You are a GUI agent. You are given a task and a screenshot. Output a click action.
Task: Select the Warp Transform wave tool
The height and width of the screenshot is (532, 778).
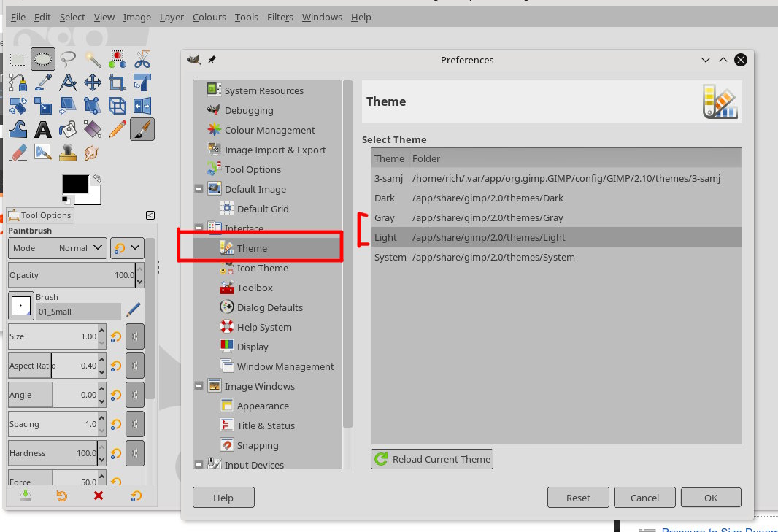click(x=18, y=129)
